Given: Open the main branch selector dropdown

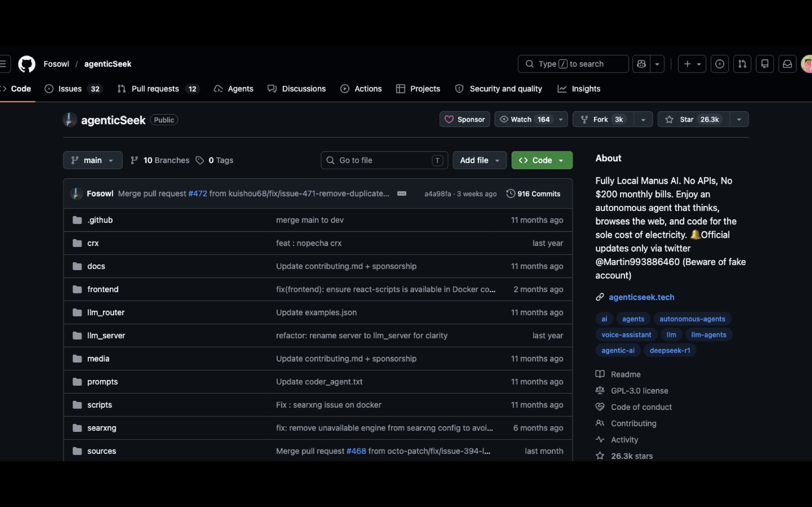Looking at the screenshot, I should [93, 160].
